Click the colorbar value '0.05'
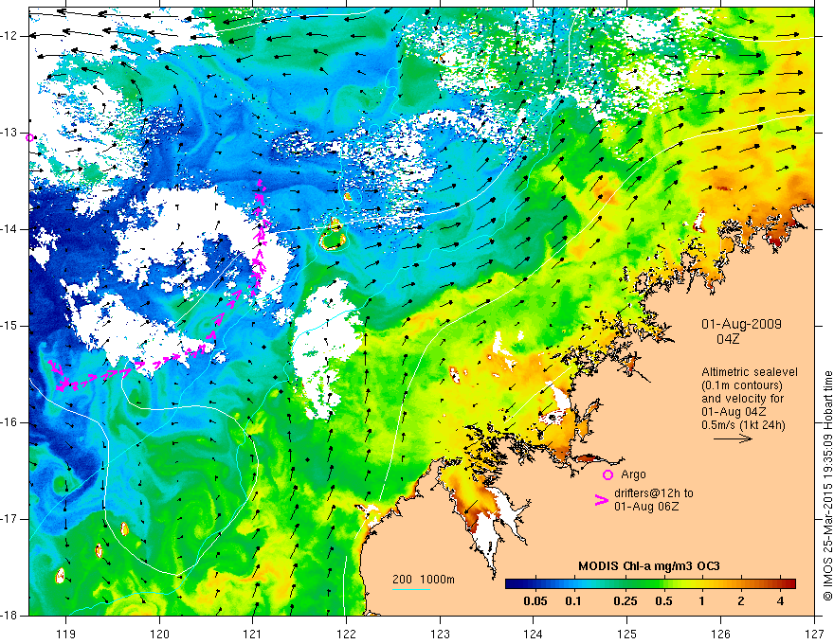834x644 pixels. 535,601
